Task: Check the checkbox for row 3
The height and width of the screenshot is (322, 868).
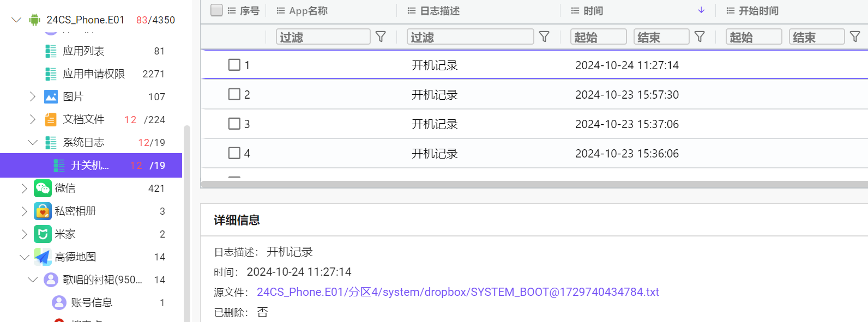Action: coord(234,124)
